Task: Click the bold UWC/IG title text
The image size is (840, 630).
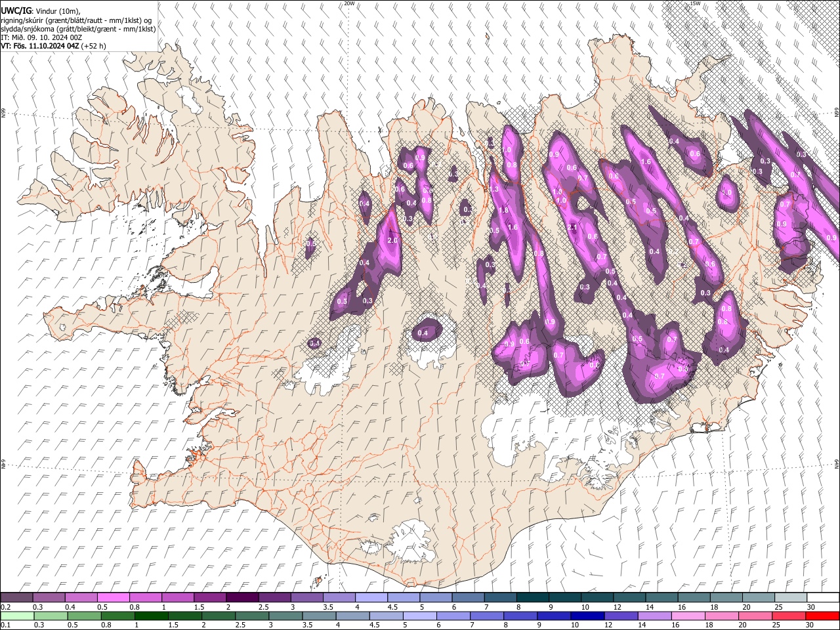Action: 16,11
